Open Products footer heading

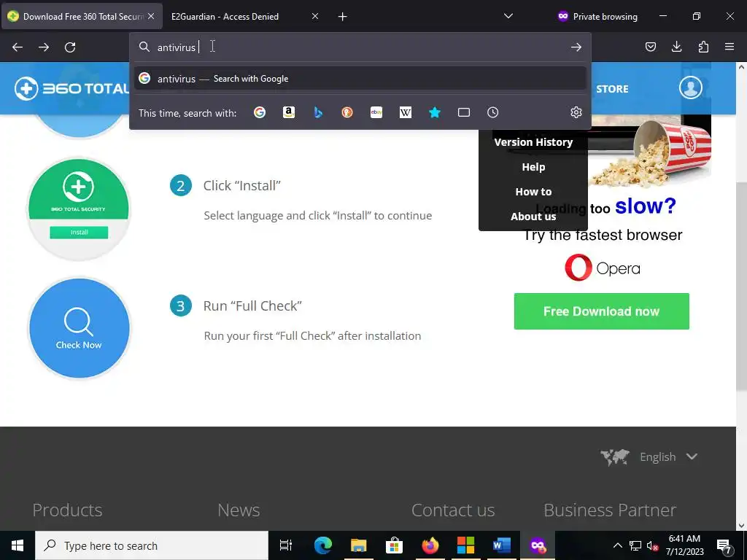pyautogui.click(x=67, y=510)
